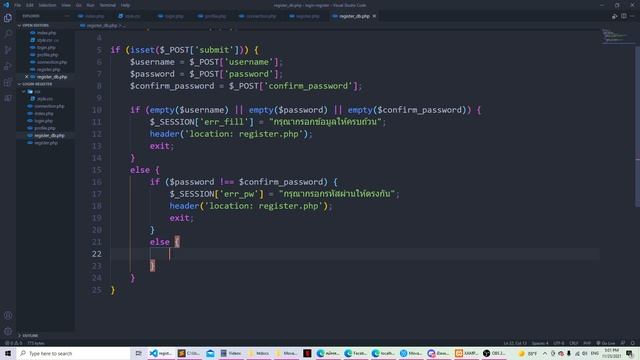
Task: Open the File menu
Action: tap(18, 5)
